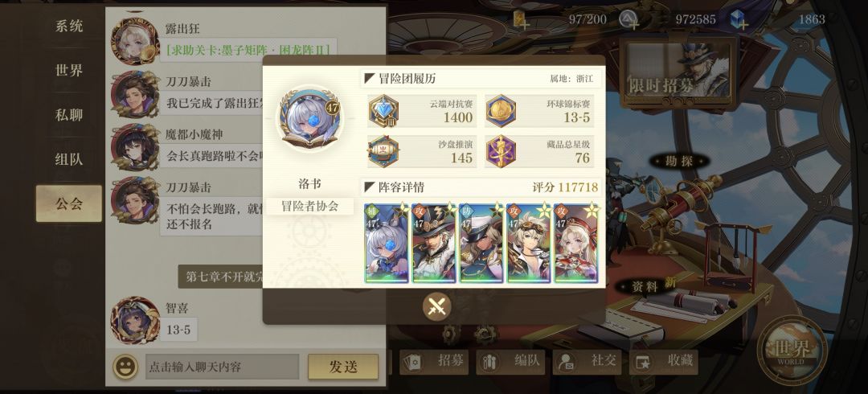868x394 pixels.
Task: Click the chat message input field
Action: pos(222,367)
